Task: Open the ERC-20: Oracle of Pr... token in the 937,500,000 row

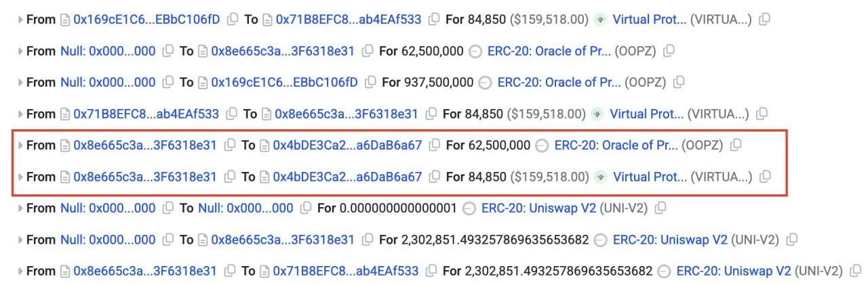Action: pos(559,83)
